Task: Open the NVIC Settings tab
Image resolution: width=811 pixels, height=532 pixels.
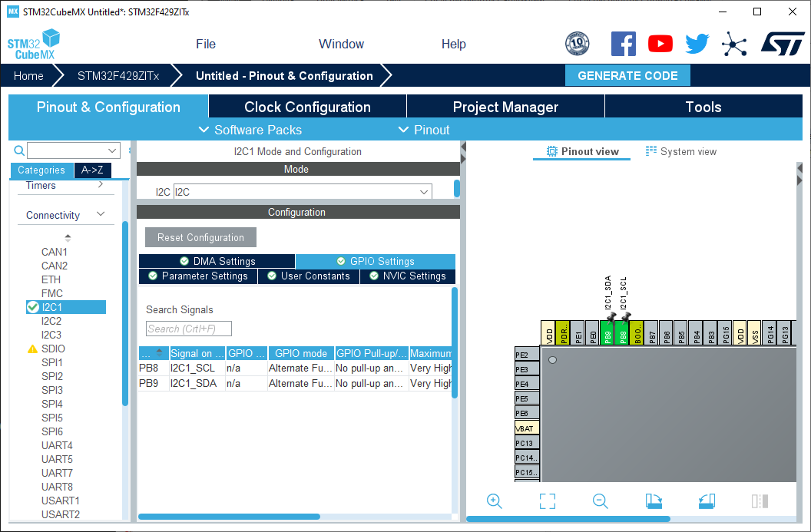Action: [x=408, y=276]
